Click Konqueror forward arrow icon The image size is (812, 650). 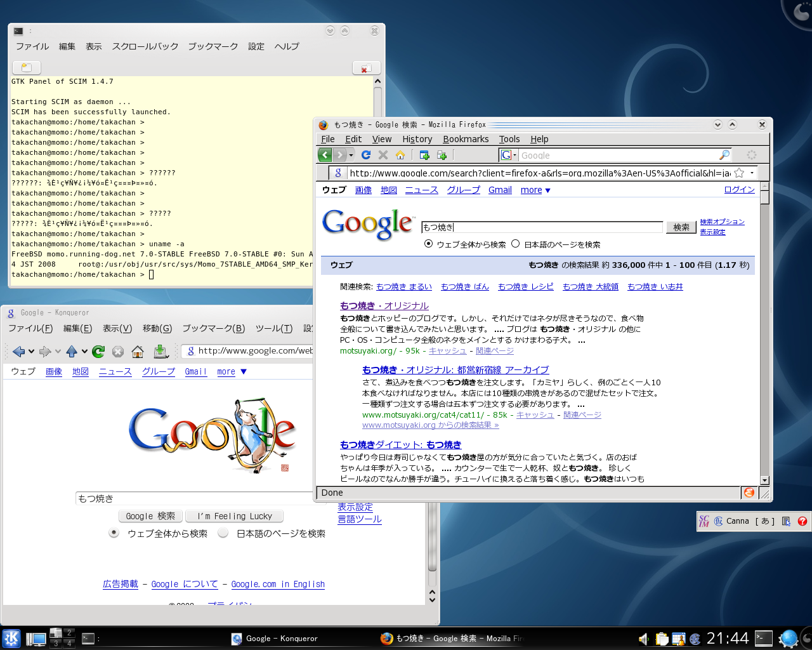coord(45,351)
